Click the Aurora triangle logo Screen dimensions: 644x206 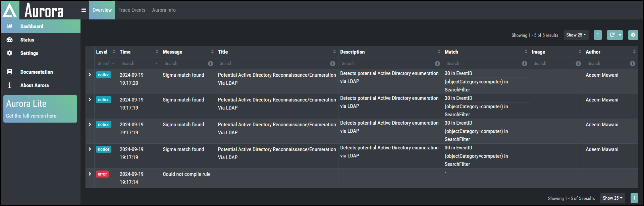pos(10,10)
